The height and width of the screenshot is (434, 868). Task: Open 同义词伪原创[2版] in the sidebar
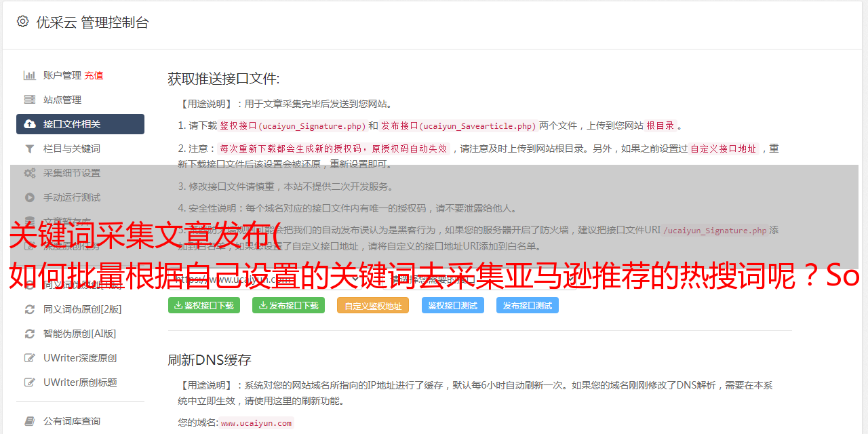[83, 309]
